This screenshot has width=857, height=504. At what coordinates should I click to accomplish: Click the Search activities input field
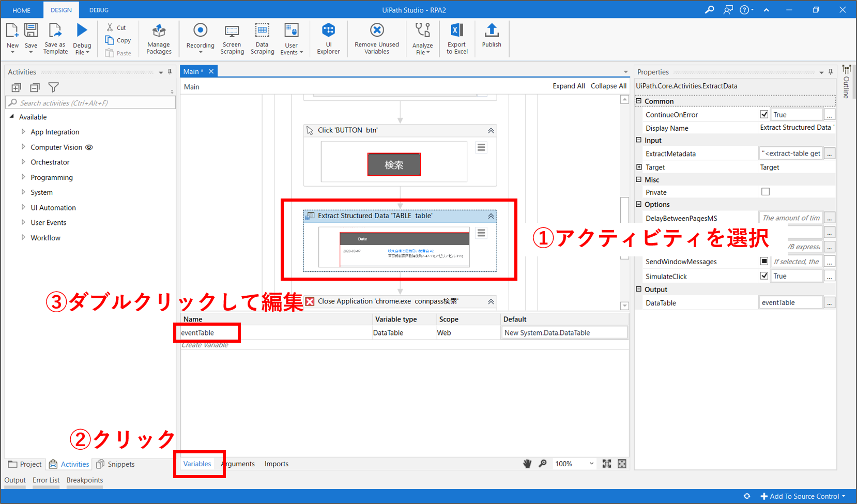click(x=93, y=103)
